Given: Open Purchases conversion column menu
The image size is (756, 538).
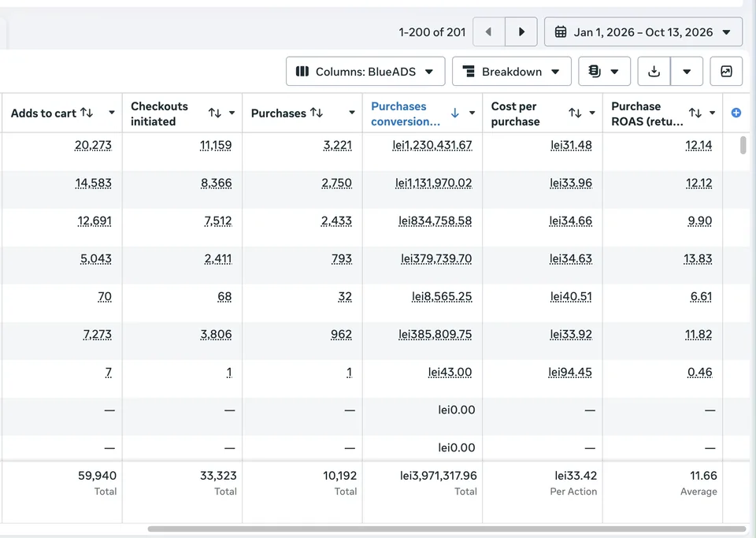Looking at the screenshot, I should pyautogui.click(x=472, y=113).
